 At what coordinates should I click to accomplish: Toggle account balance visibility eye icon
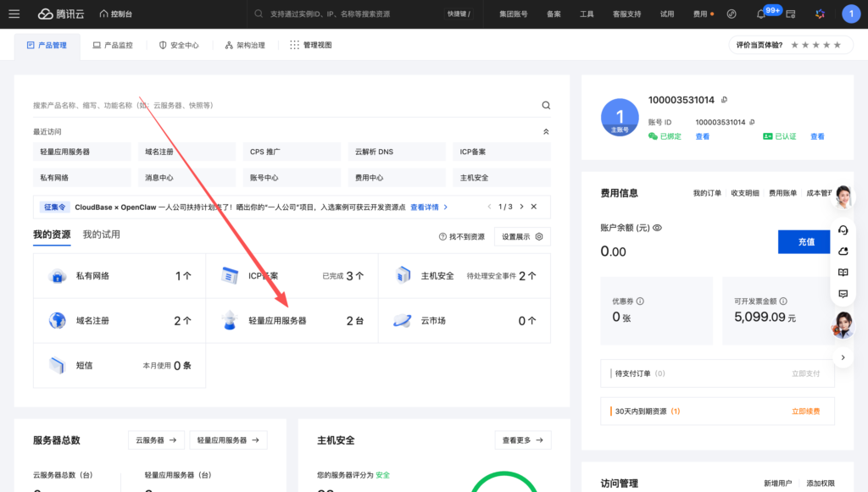(657, 228)
